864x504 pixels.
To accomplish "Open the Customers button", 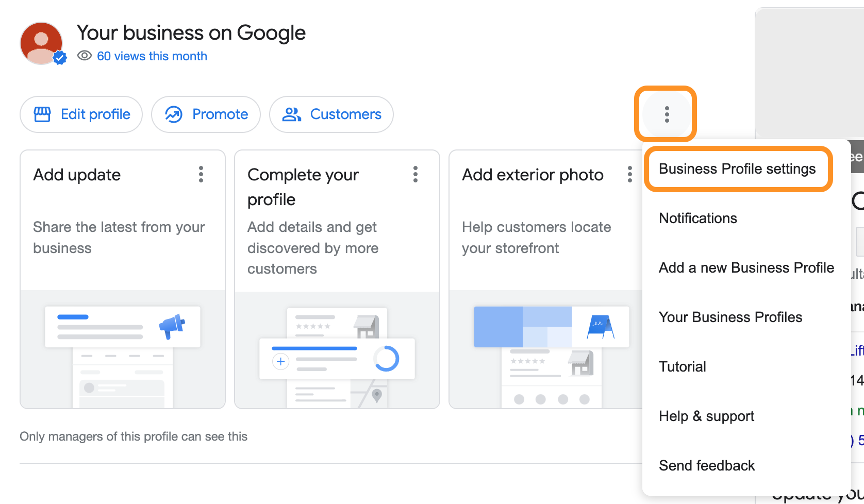I will click(331, 114).
